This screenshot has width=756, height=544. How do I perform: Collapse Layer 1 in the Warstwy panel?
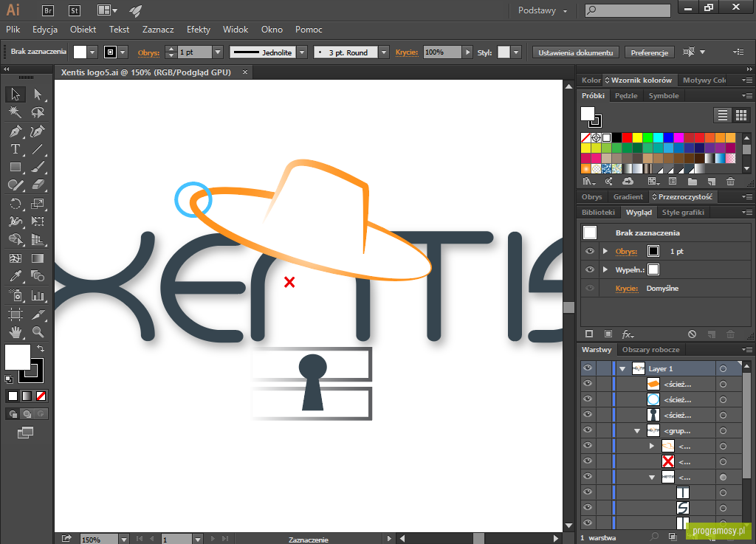click(x=622, y=368)
